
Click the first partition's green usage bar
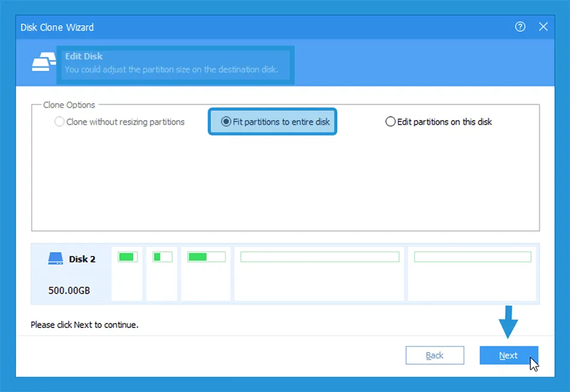(127, 257)
